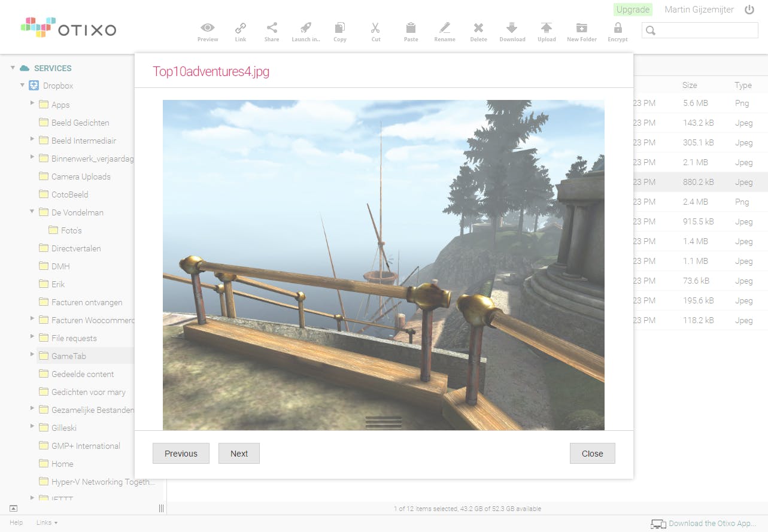Click the Rename pencil icon
Viewport: 768px width, 532px height.
click(445, 28)
